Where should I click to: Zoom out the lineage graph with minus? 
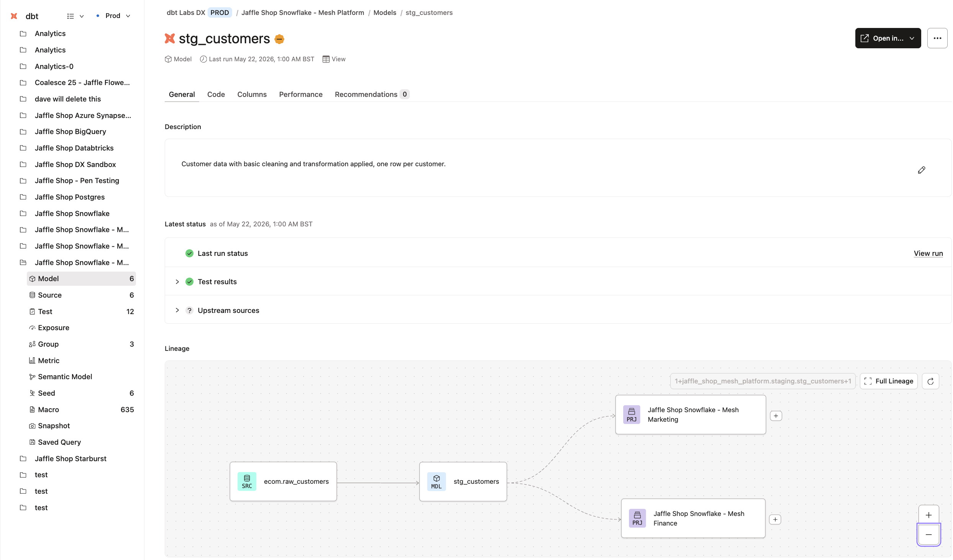click(928, 535)
